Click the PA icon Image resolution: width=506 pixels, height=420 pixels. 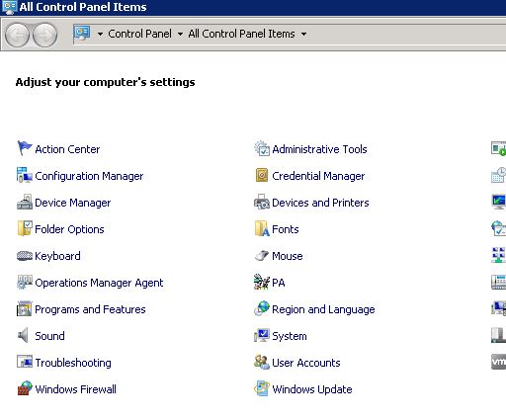pos(262,283)
